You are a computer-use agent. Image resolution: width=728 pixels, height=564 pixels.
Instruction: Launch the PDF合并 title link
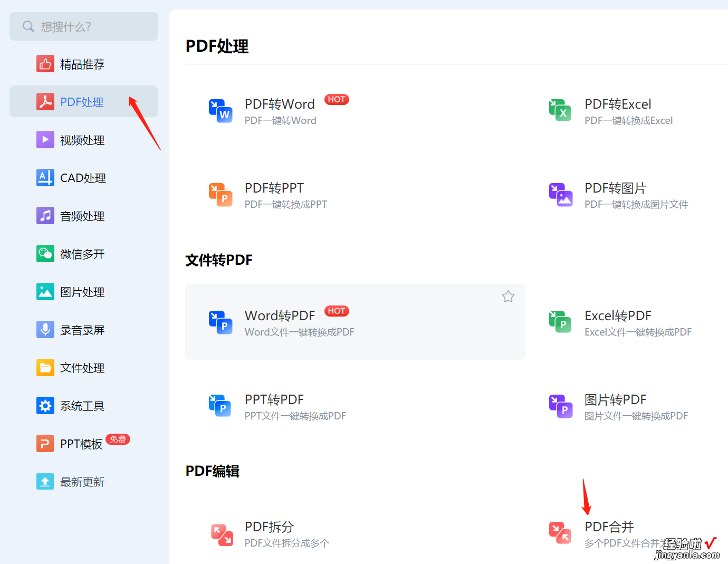pos(609,527)
